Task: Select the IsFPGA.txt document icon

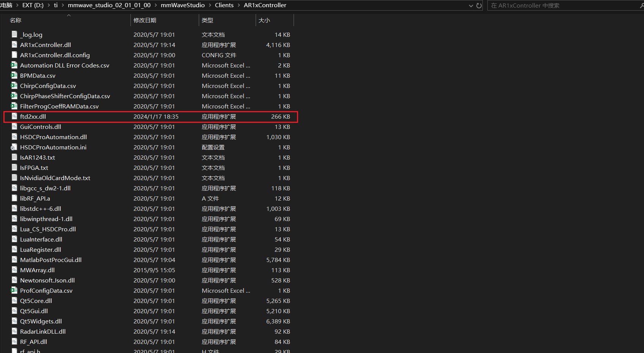Action: click(14, 168)
